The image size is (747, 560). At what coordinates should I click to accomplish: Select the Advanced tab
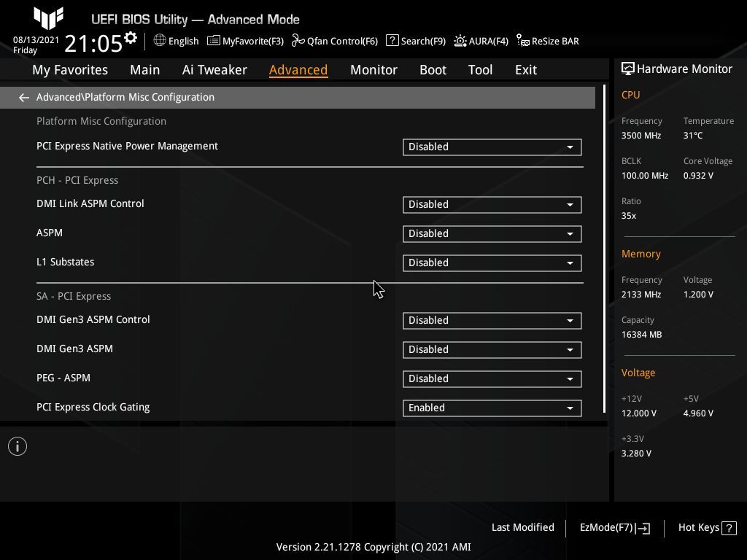click(298, 69)
